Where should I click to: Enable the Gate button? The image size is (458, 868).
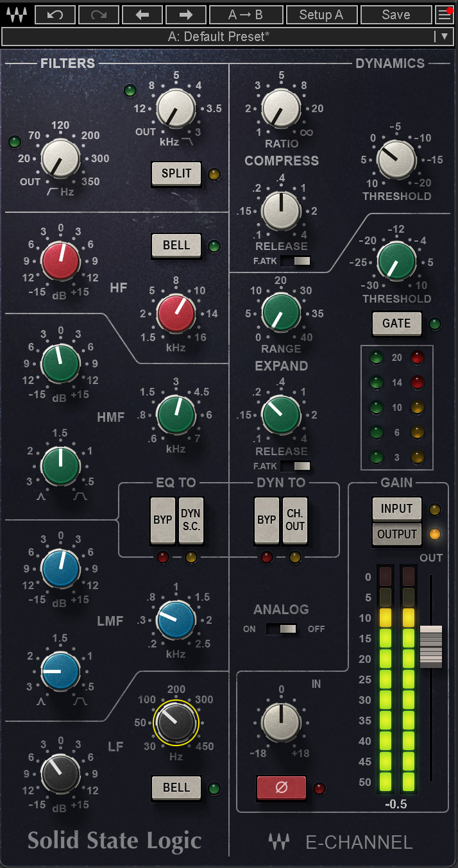[396, 324]
